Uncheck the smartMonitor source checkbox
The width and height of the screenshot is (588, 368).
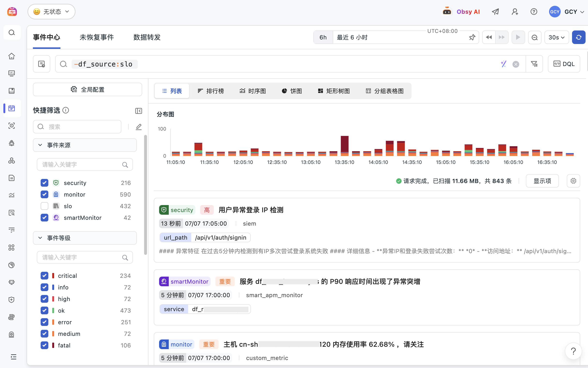(x=44, y=218)
